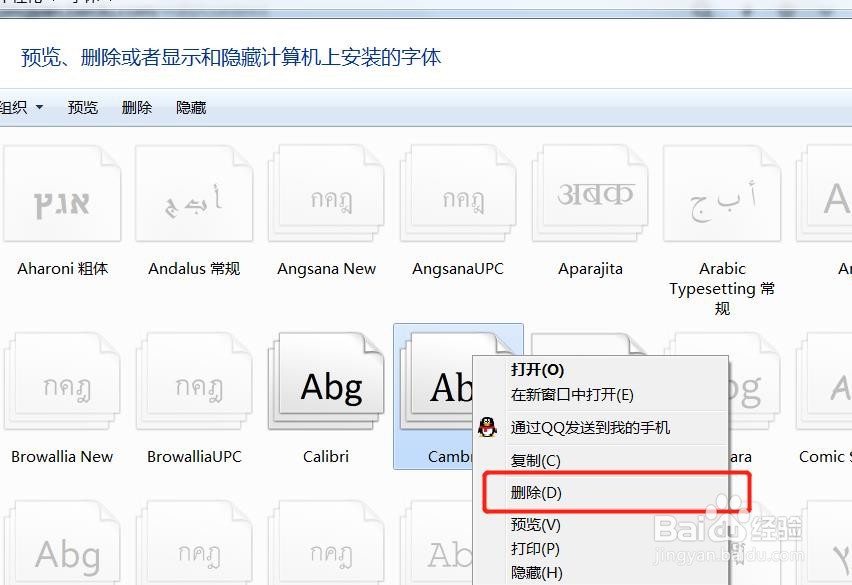The image size is (852, 585).
Task: Select the Browallia New font icon
Action: point(62,381)
